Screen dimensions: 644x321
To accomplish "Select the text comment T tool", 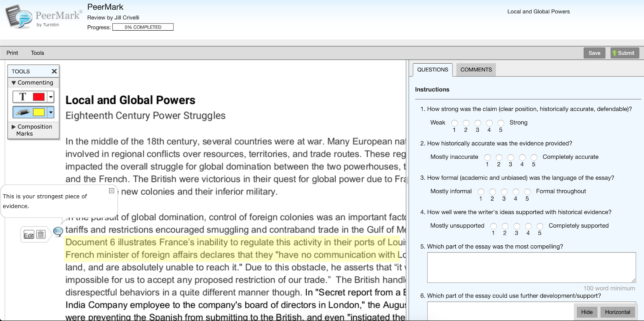I will pos(23,97).
